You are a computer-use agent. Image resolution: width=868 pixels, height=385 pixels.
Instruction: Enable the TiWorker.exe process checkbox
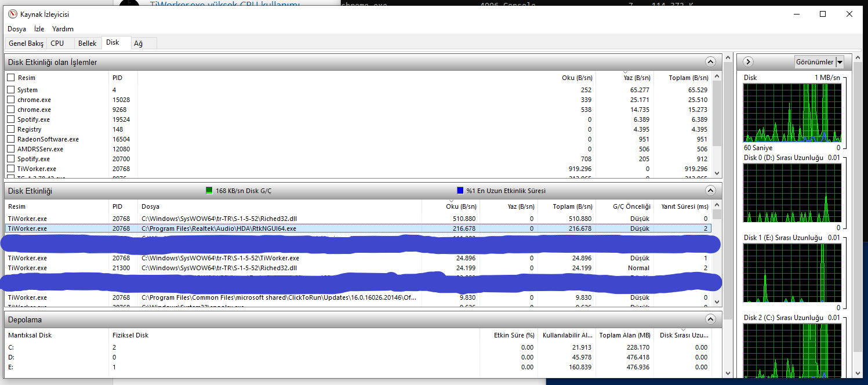point(10,169)
